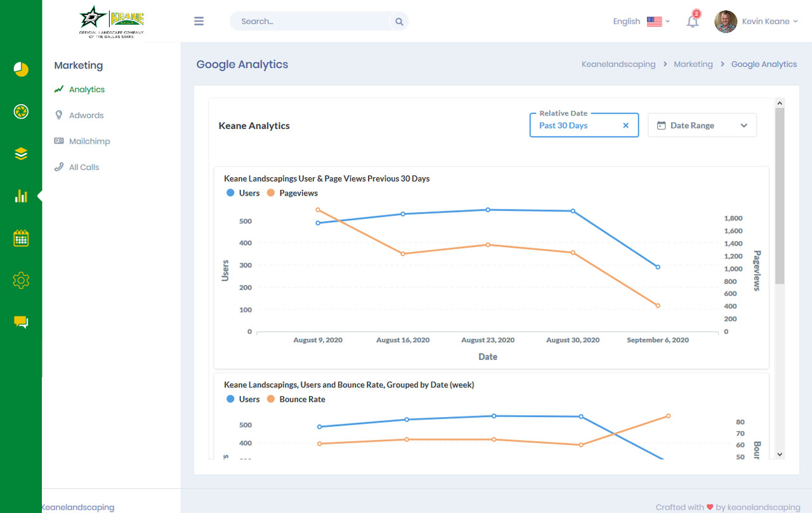Select Mailchimp in the Marketing menu

(89, 142)
